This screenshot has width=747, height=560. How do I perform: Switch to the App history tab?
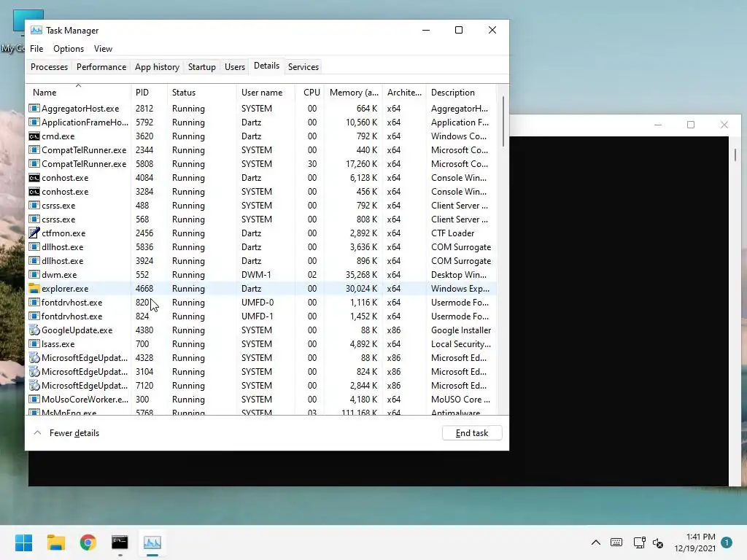coord(157,66)
